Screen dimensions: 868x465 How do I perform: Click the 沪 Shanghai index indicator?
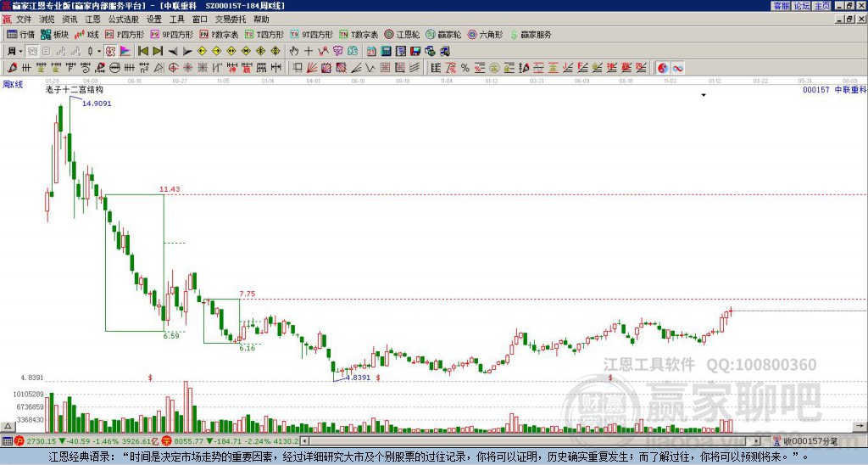pyautogui.click(x=20, y=441)
